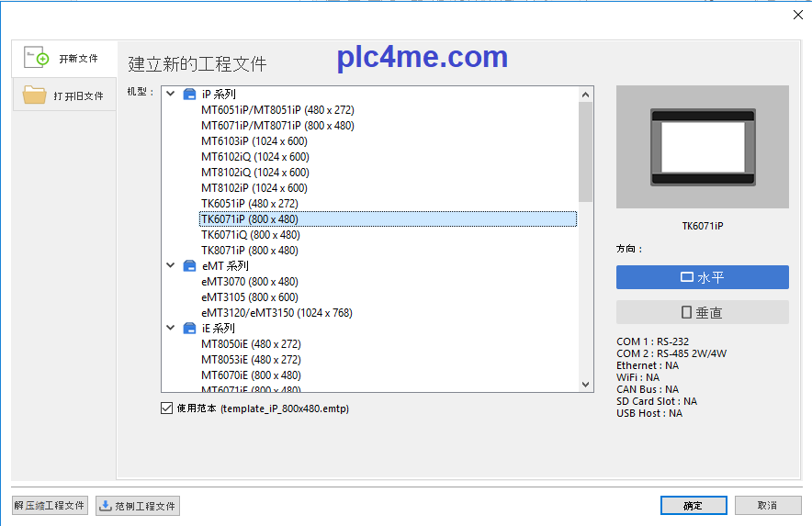The height and width of the screenshot is (526, 812).
Task: Switch to the 打开旧文件 tab
Action: click(64, 95)
